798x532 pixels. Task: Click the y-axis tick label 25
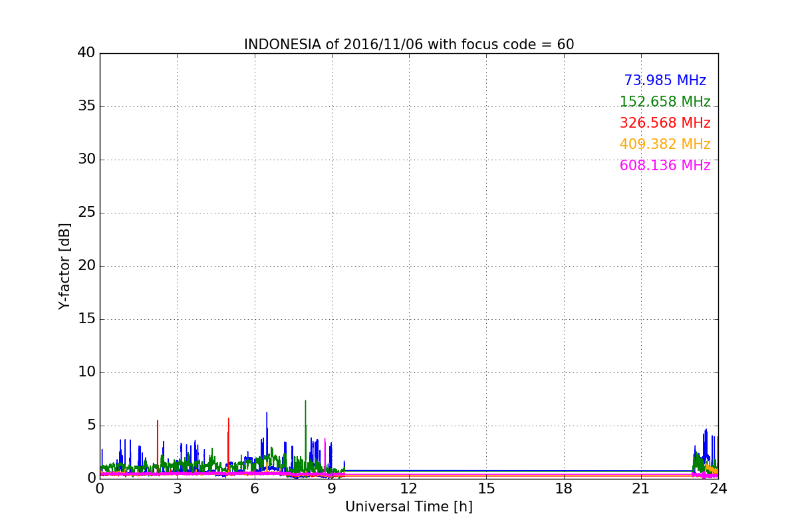(x=86, y=213)
